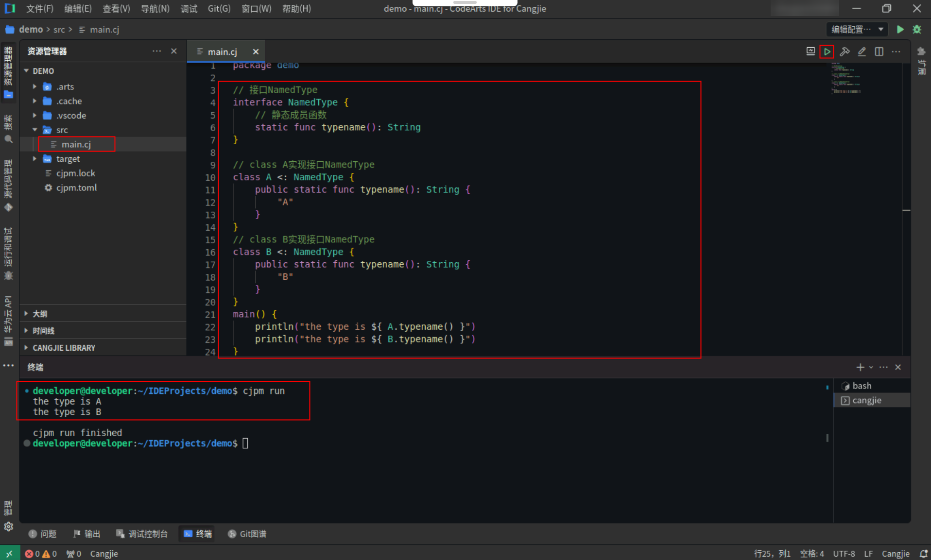Open the 文件(F) menu

tap(40, 9)
